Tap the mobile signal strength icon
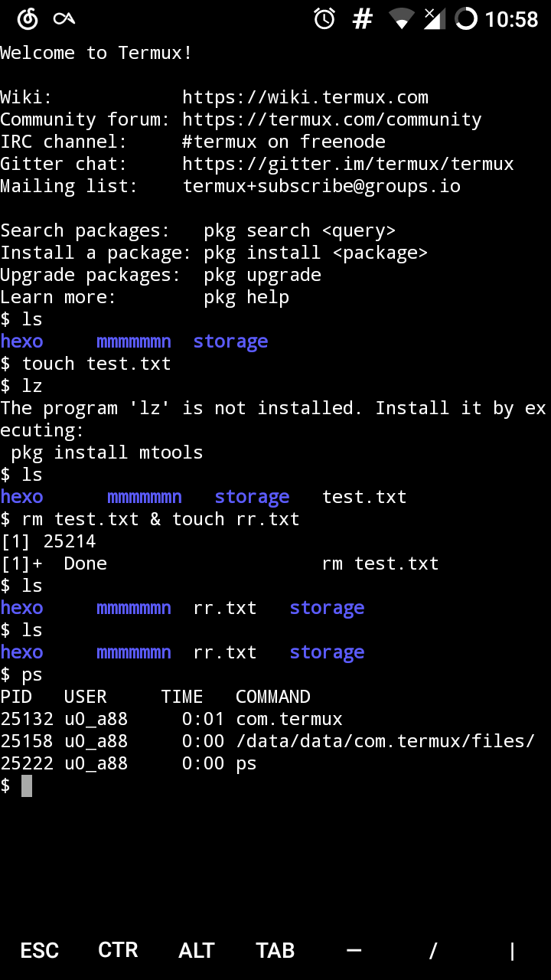The height and width of the screenshot is (980, 551). [434, 18]
